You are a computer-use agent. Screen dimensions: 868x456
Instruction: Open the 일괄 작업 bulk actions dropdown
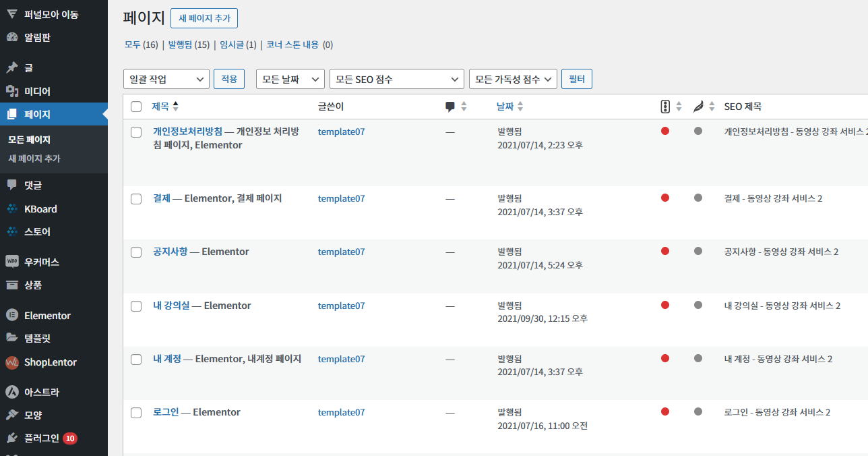click(x=166, y=79)
